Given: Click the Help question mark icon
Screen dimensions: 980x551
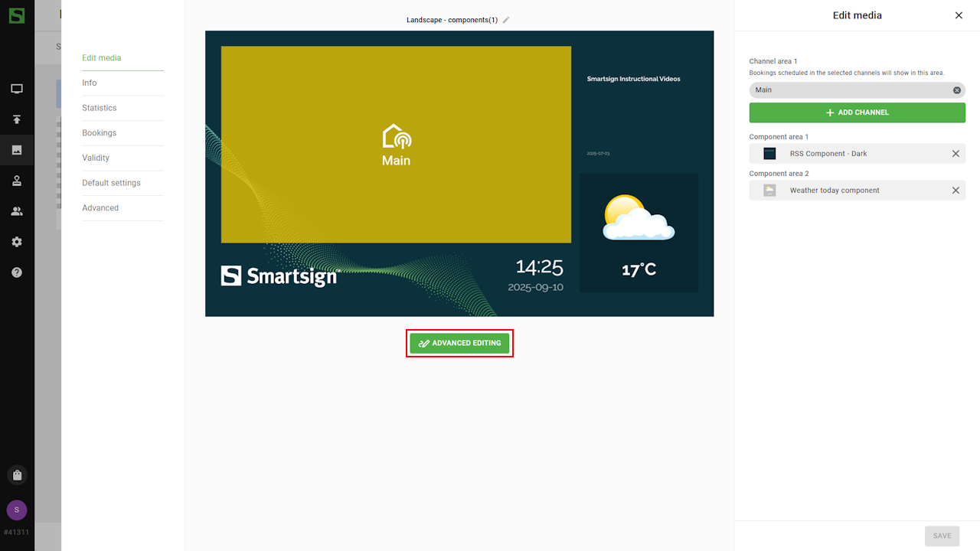Looking at the screenshot, I should [x=17, y=272].
